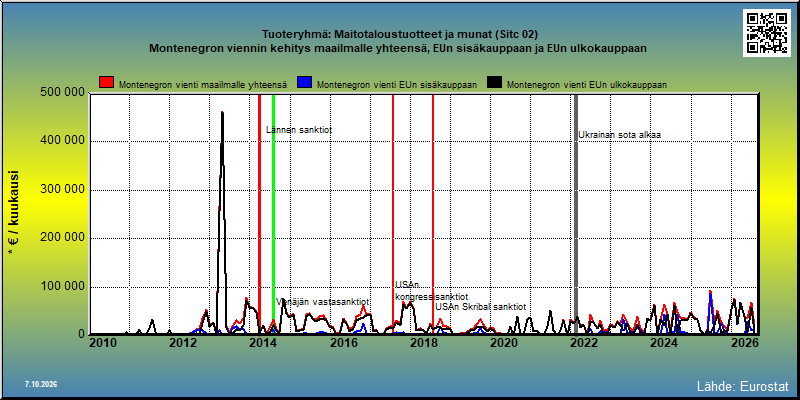Click the x-axis year '2024'
800x400 pixels.
(x=664, y=343)
